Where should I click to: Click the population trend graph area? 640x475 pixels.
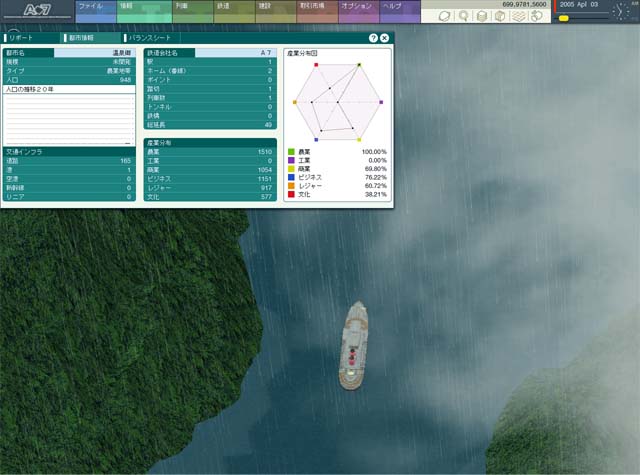pyautogui.click(x=69, y=120)
